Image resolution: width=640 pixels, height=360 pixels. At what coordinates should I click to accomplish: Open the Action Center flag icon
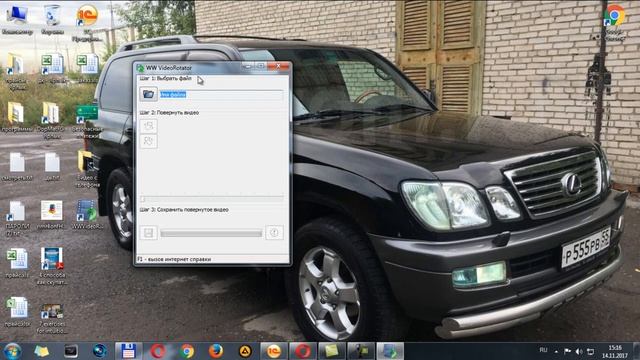tap(567, 351)
